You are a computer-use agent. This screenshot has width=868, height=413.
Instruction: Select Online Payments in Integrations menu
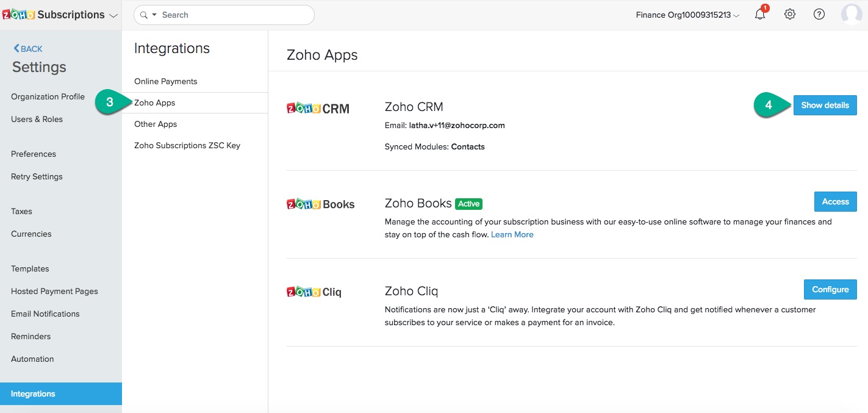pyautogui.click(x=166, y=81)
